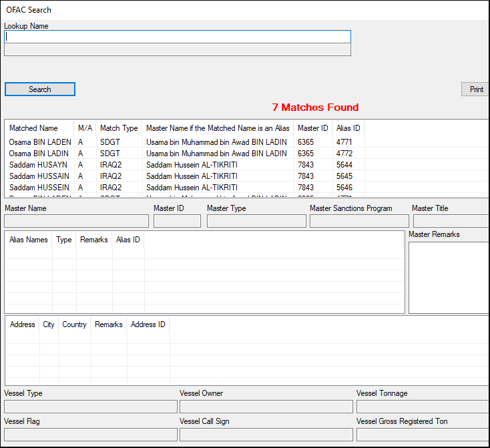Click the Master ID text field
This screenshot has height=448, width=490.
(177, 221)
